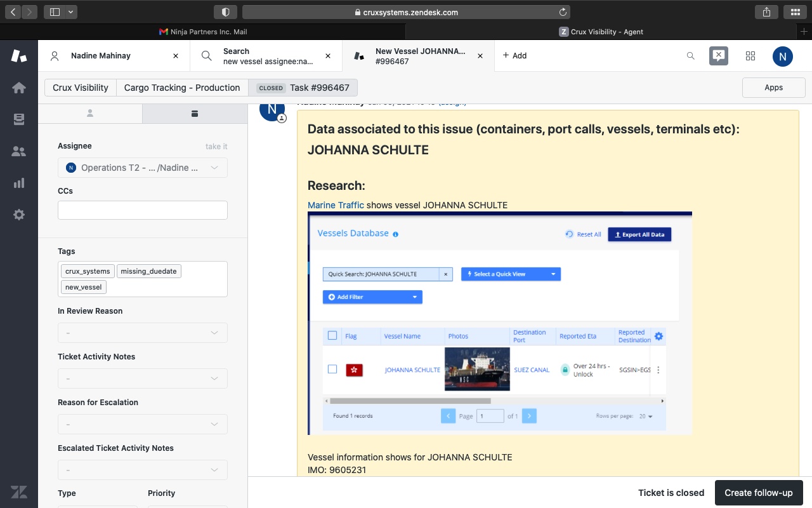Screen dimensions: 812x508
Task: Switch to the Search tab
Action: point(266,56)
